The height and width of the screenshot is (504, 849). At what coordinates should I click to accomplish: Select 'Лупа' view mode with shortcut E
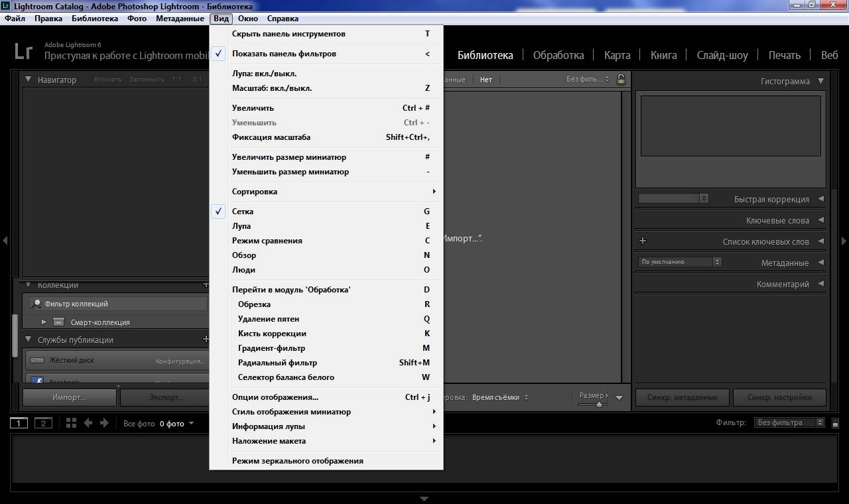(x=326, y=226)
